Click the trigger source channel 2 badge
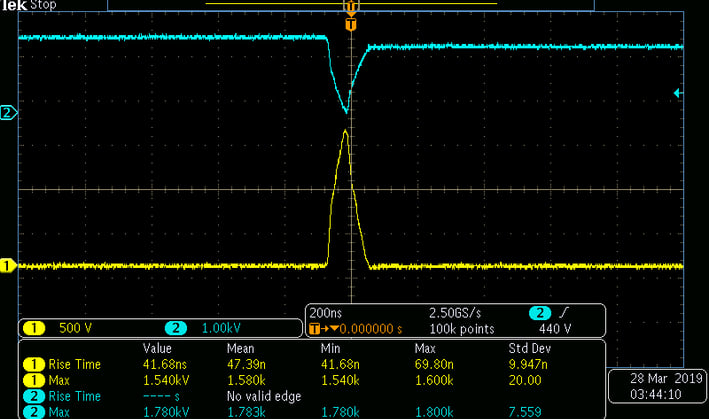 coord(540,313)
